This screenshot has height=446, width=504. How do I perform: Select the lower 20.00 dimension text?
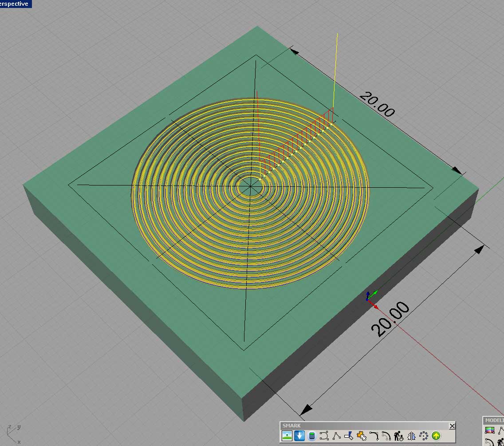[390, 319]
